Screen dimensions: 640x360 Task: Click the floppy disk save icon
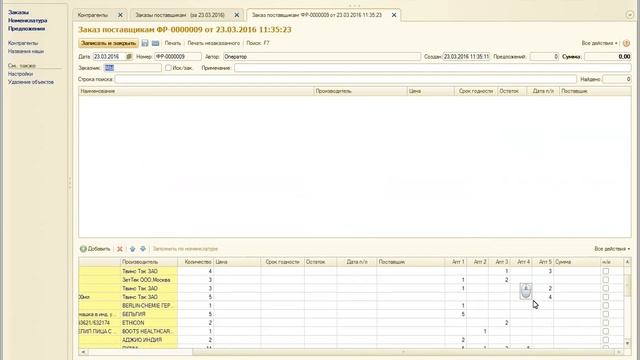pos(145,43)
